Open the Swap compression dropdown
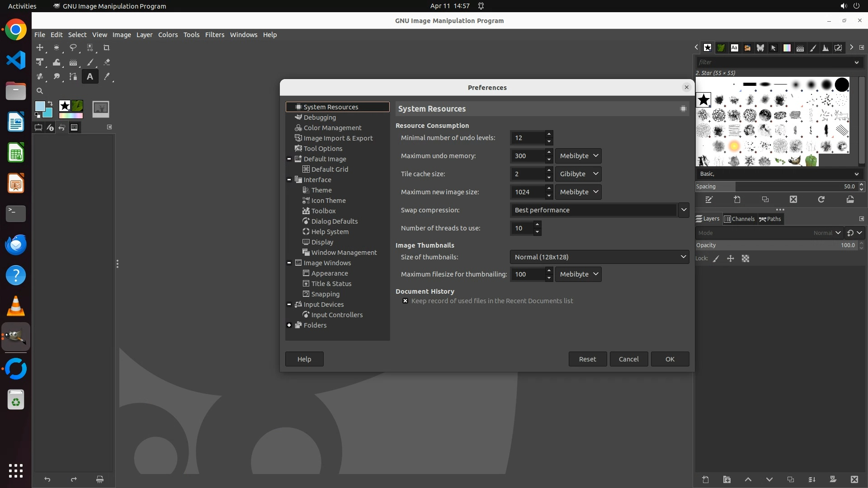 coord(684,210)
